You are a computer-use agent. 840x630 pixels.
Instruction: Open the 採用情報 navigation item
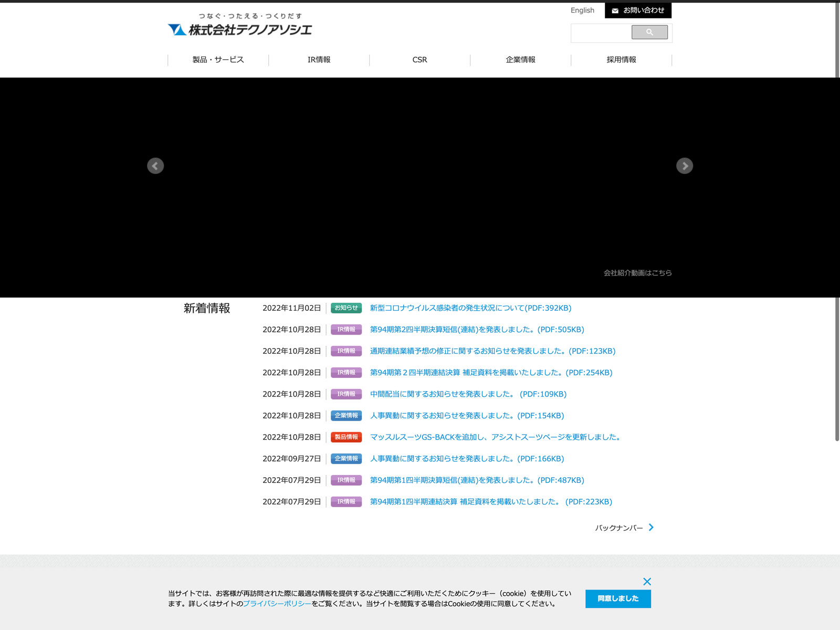tap(621, 60)
